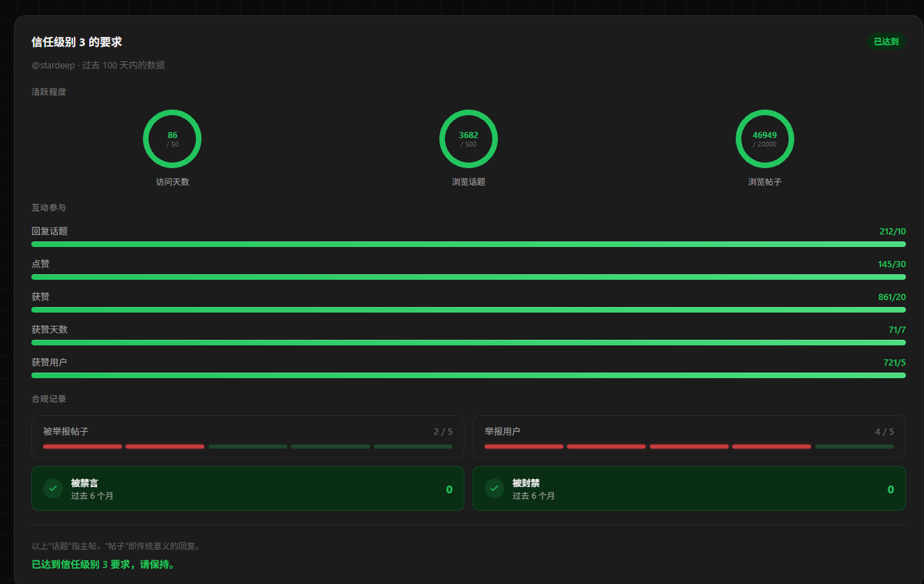Click the 访问天数 label
This screenshot has height=584, width=924.
[172, 182]
